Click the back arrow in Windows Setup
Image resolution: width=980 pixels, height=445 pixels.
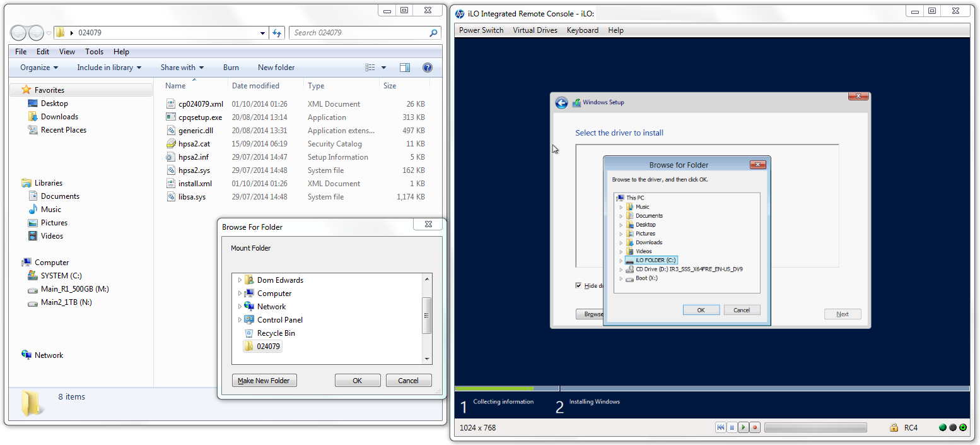(561, 103)
